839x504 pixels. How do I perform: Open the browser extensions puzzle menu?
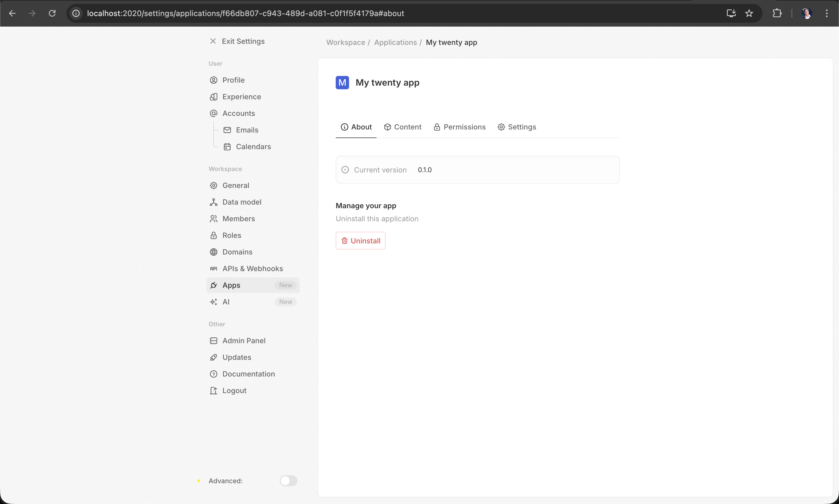777,13
